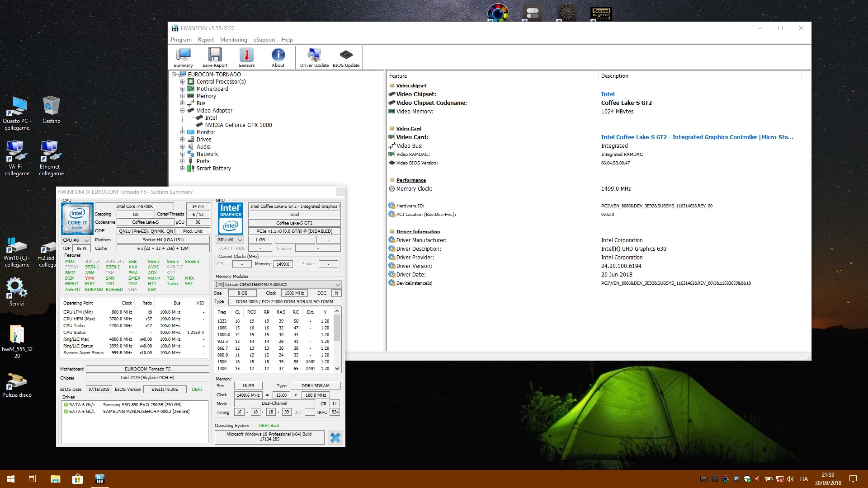Screen dimensions: 868x488
Task: Open hw64_555_3220 zip folder icon
Action: [x=17, y=342]
